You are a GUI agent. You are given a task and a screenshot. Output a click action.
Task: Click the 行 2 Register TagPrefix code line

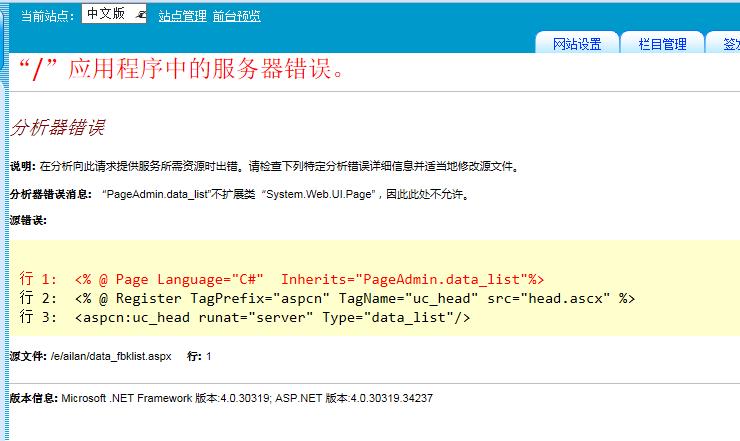(327, 298)
